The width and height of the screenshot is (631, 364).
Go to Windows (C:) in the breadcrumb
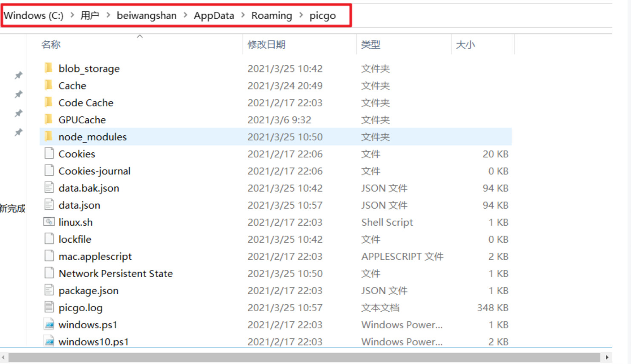[x=33, y=15]
